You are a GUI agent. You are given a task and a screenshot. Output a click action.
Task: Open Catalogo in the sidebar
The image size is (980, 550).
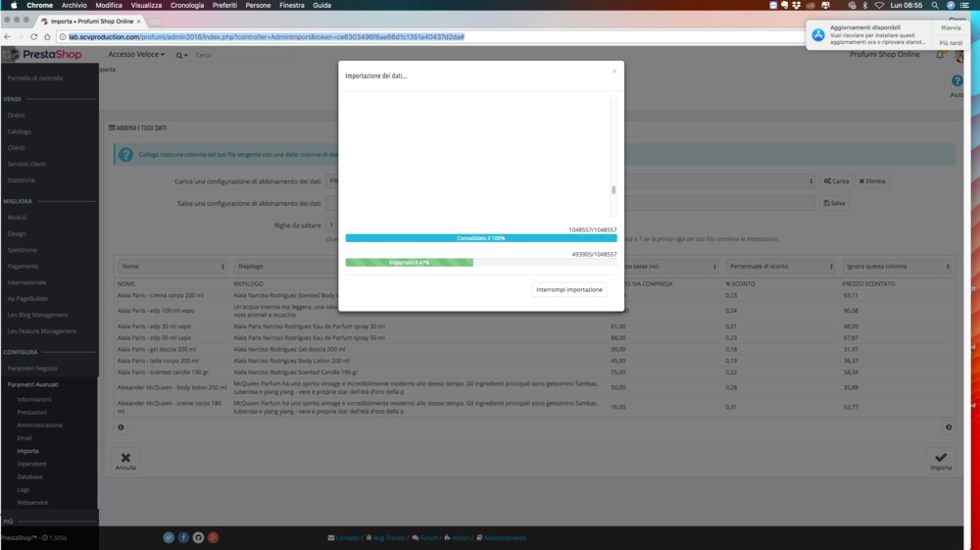coord(20,131)
